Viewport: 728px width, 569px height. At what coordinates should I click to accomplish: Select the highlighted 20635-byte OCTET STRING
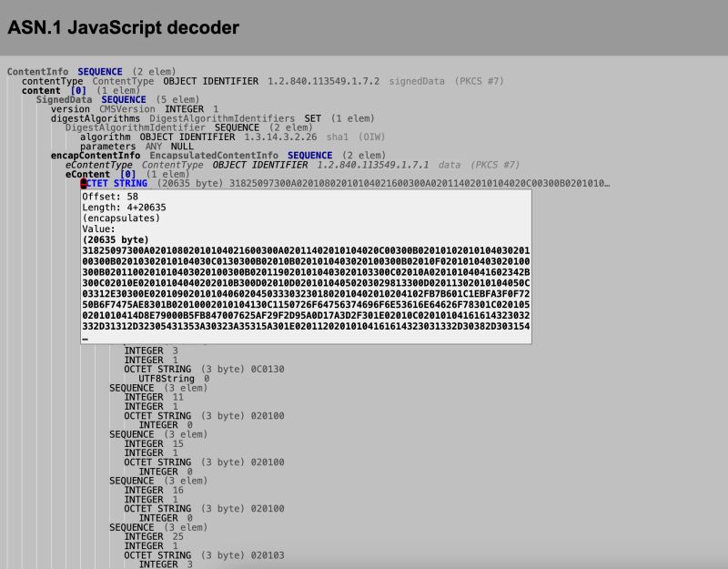point(118,183)
